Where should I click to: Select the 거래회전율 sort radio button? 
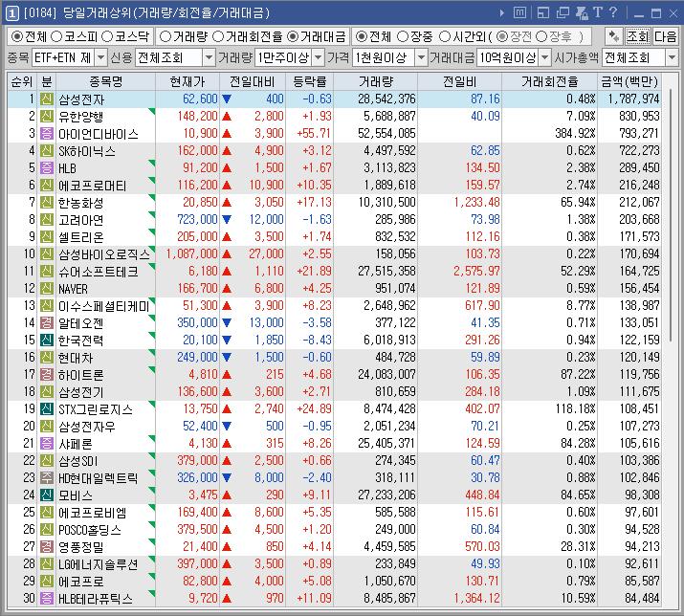tap(218, 36)
